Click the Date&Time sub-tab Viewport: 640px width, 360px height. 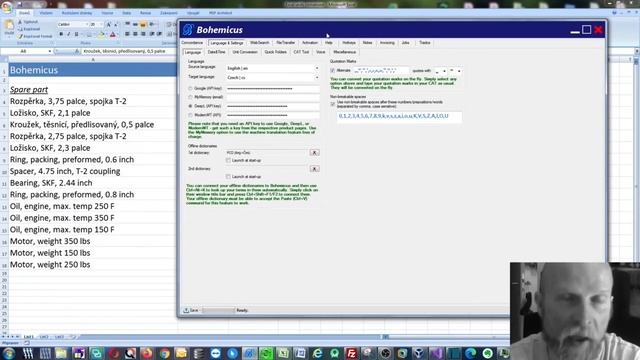(x=216, y=52)
